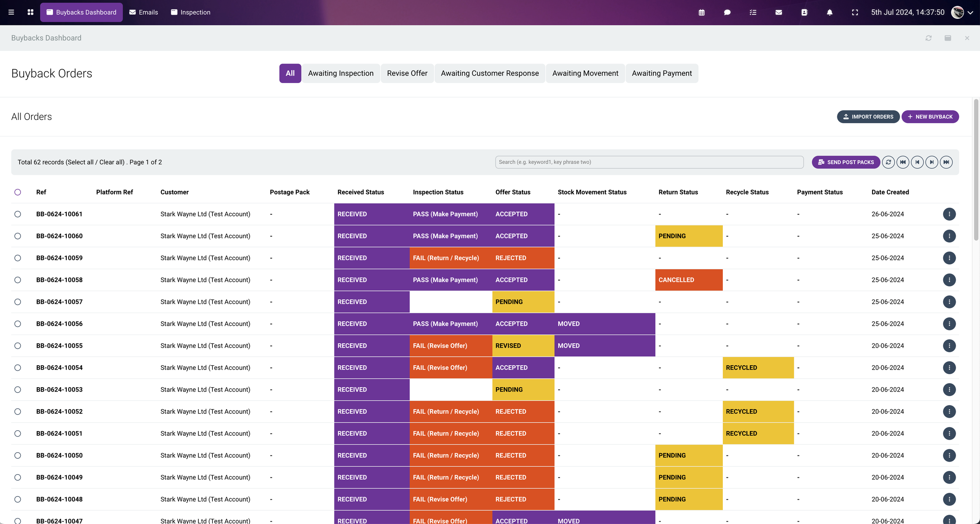Open actions menu for BB-0624-10054

point(949,368)
